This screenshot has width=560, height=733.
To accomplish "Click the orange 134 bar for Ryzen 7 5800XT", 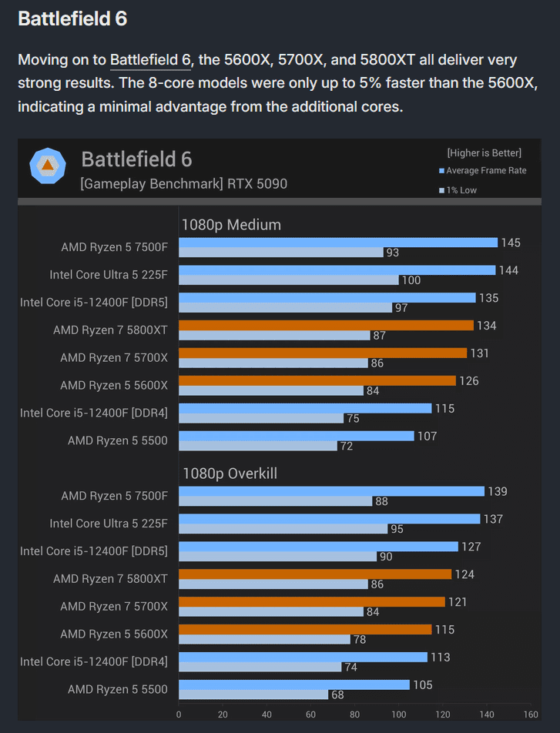I will tap(326, 326).
